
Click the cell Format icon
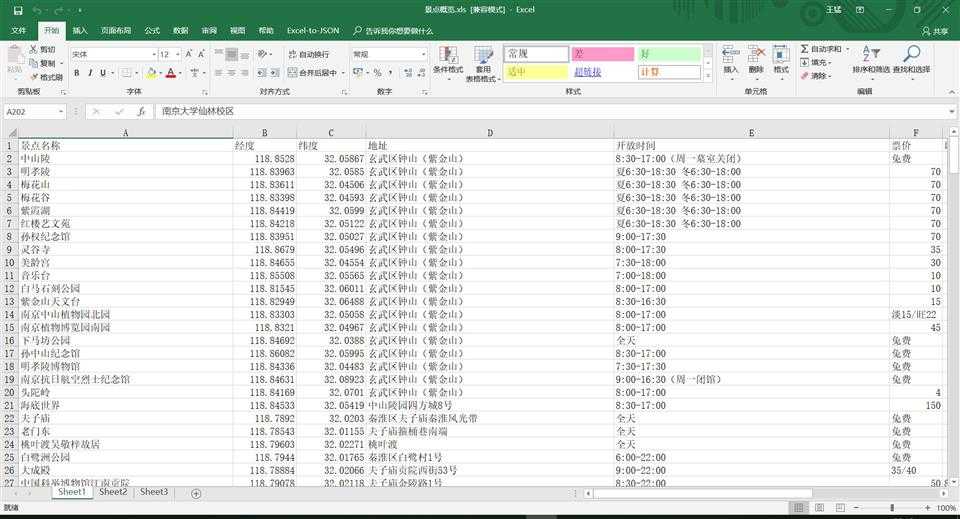click(x=781, y=54)
